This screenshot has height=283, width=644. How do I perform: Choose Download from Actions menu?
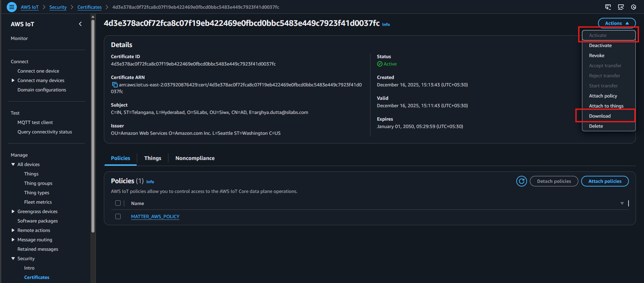click(609, 116)
